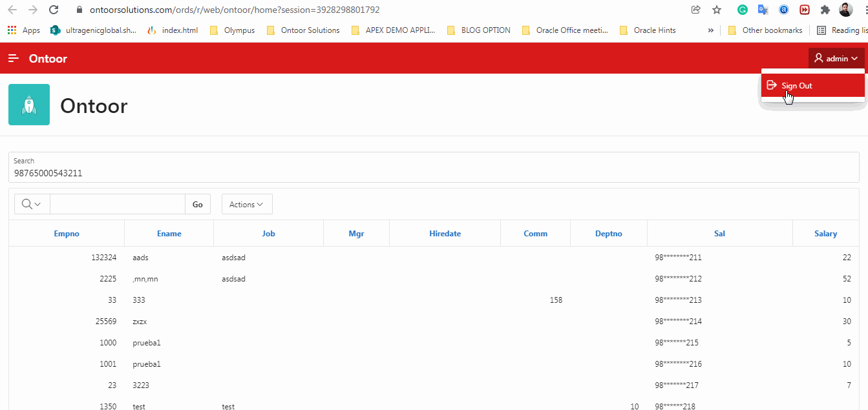This screenshot has height=410, width=868.
Task: Open the Pocket extension icon
Action: pos(805,10)
